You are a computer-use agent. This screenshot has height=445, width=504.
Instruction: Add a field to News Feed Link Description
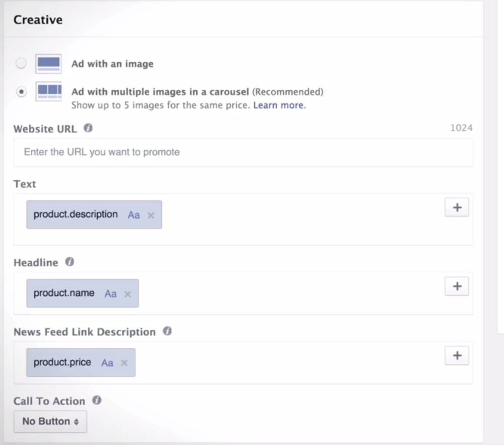click(x=457, y=355)
